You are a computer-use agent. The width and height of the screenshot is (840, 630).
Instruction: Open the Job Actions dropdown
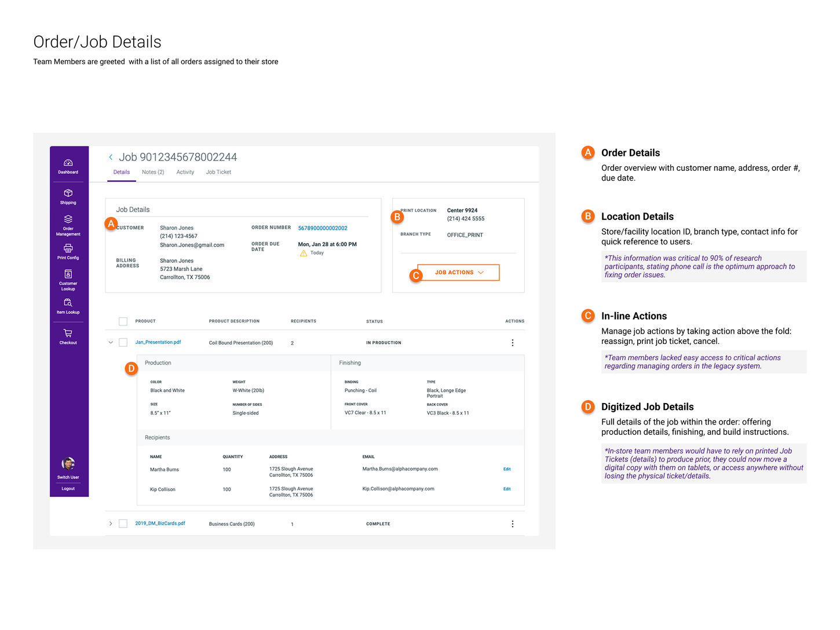point(458,273)
